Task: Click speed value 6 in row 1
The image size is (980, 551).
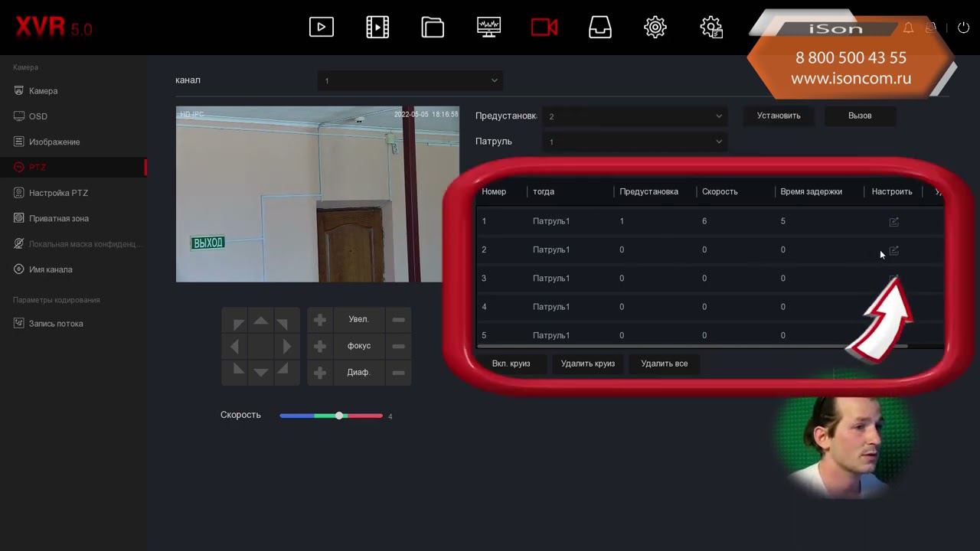Action: 704,221
